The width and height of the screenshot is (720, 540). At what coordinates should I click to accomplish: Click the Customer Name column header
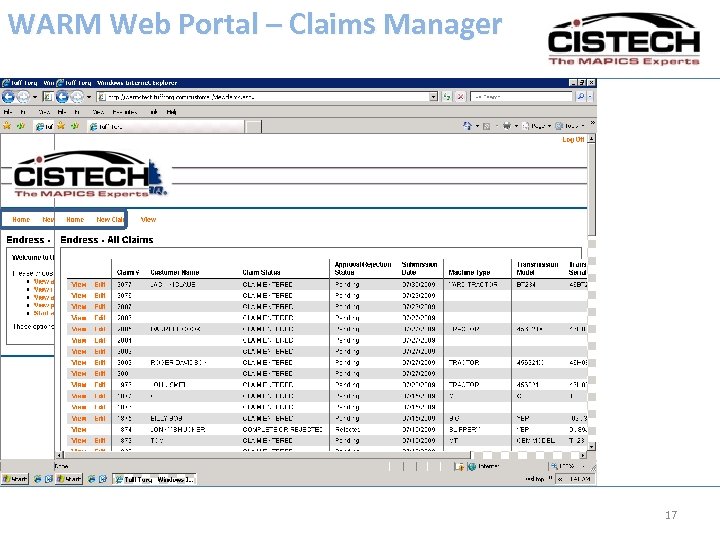point(174,272)
